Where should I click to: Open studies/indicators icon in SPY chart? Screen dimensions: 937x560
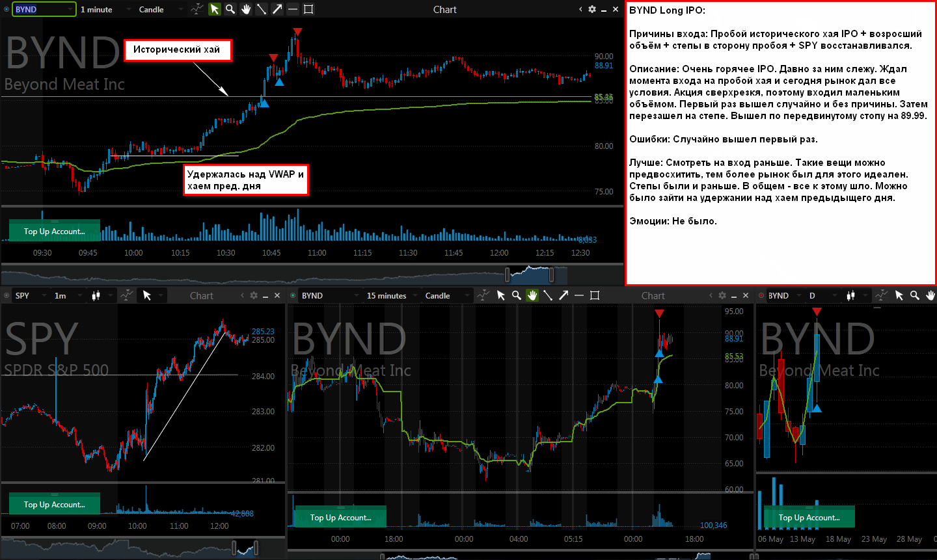coord(127,295)
